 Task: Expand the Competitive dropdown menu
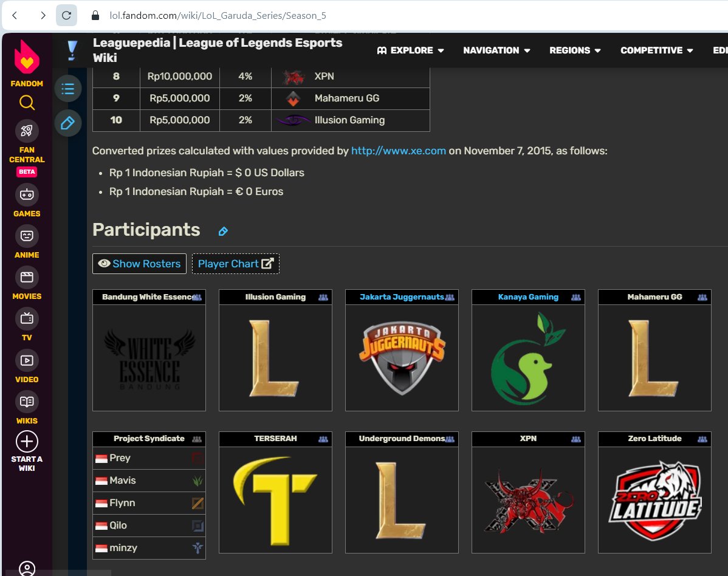pyautogui.click(x=656, y=50)
